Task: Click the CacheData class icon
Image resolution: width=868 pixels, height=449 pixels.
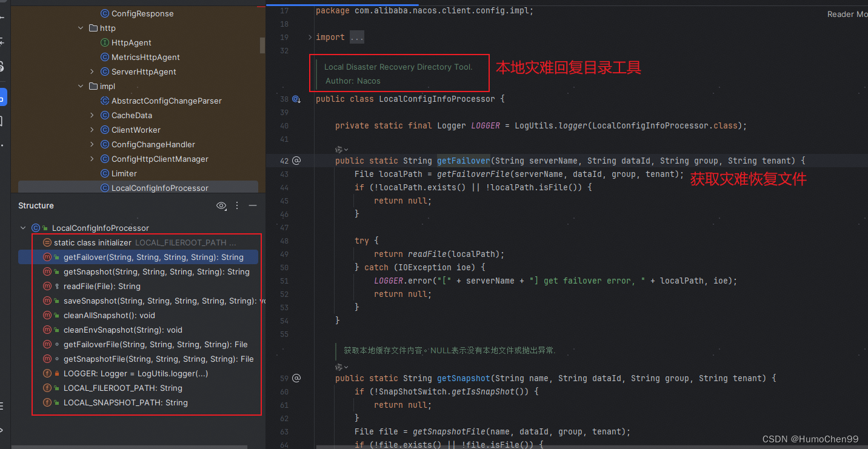Action: point(104,115)
